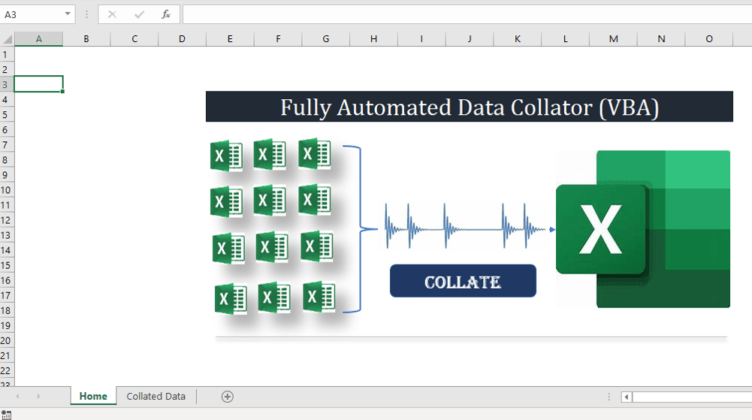The image size is (752, 420).
Task: Select column A header
Action: (x=38, y=39)
